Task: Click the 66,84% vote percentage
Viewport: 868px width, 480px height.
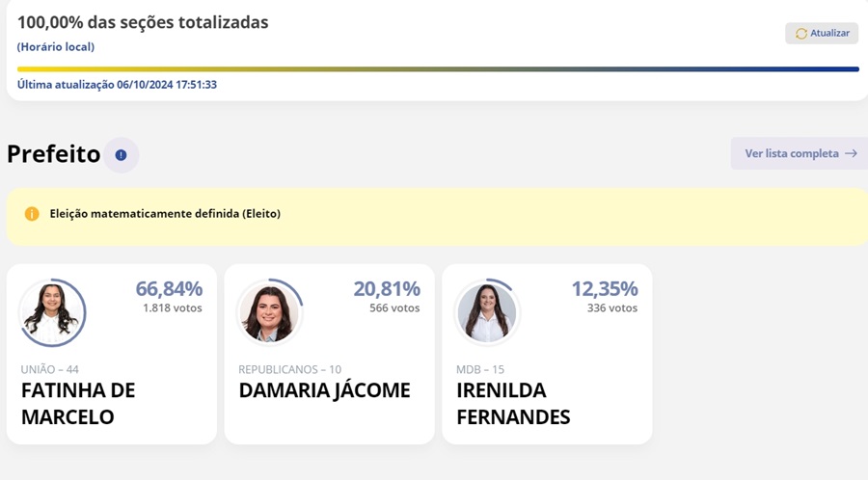Action: click(169, 288)
